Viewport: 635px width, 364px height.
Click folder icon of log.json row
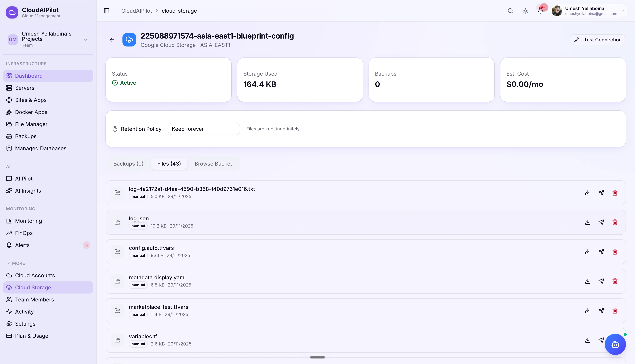[x=118, y=222]
